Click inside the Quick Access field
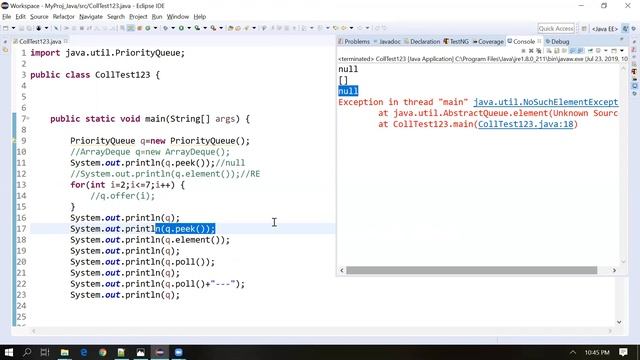Image resolution: width=640 pixels, height=360 pixels. tap(556, 29)
